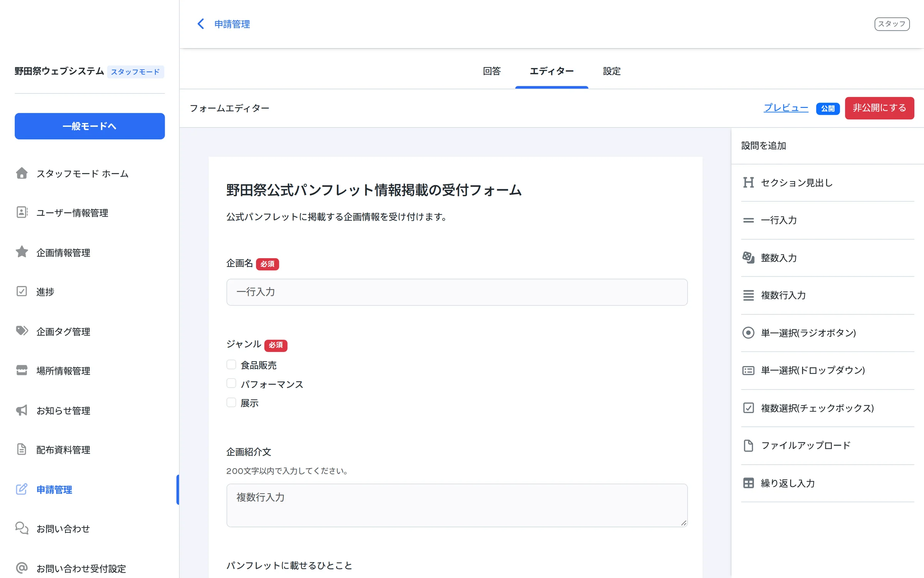Add 繰り返し入力 via table icon
This screenshot has height=578, width=924.
point(748,483)
